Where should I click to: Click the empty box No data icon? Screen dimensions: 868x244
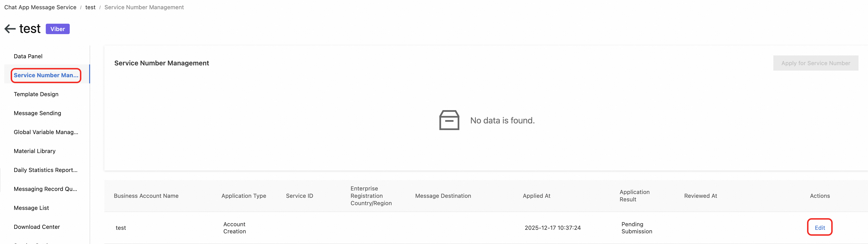[449, 120]
